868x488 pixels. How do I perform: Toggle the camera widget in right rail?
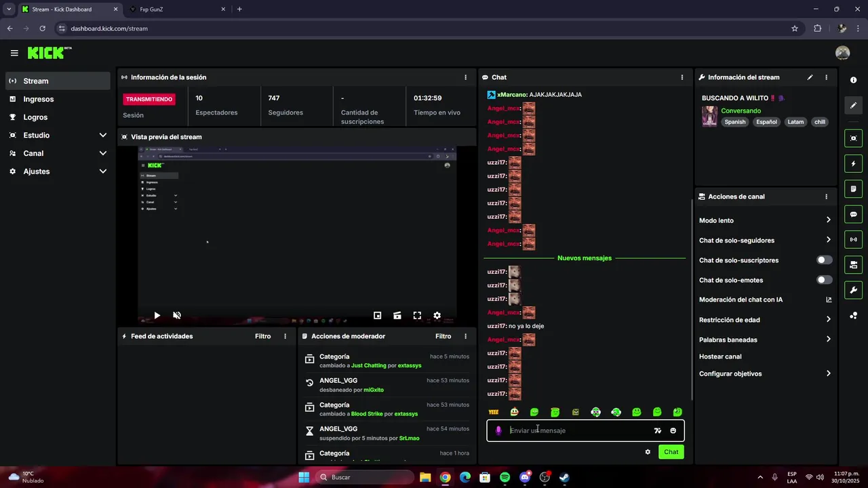(853, 138)
